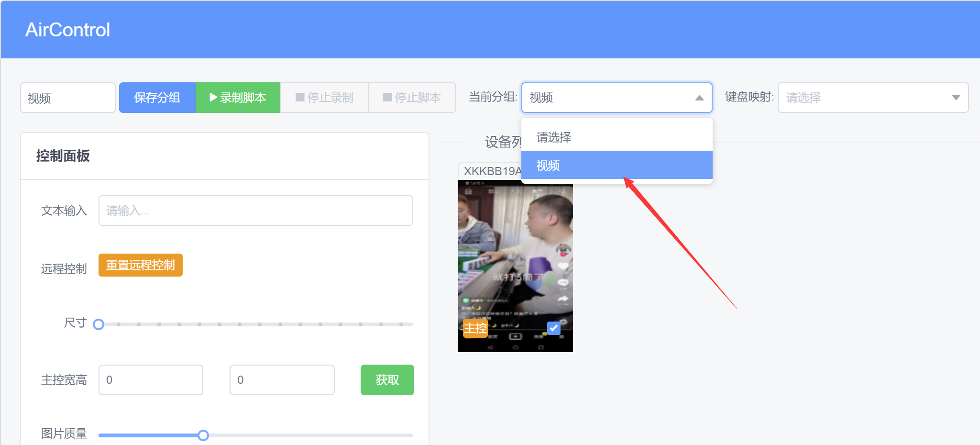Click the green 获取 button
The width and height of the screenshot is (980, 445).
387,380
